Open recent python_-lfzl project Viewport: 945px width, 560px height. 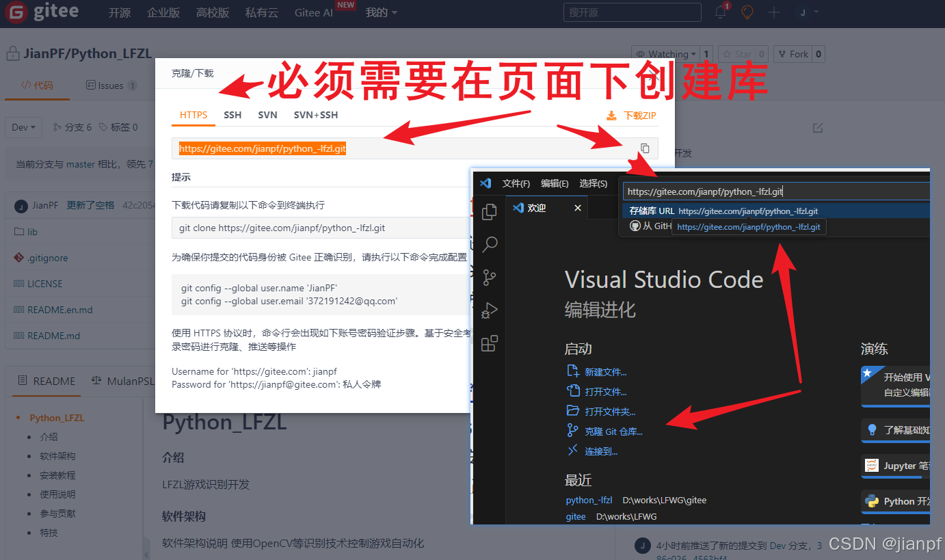(589, 500)
